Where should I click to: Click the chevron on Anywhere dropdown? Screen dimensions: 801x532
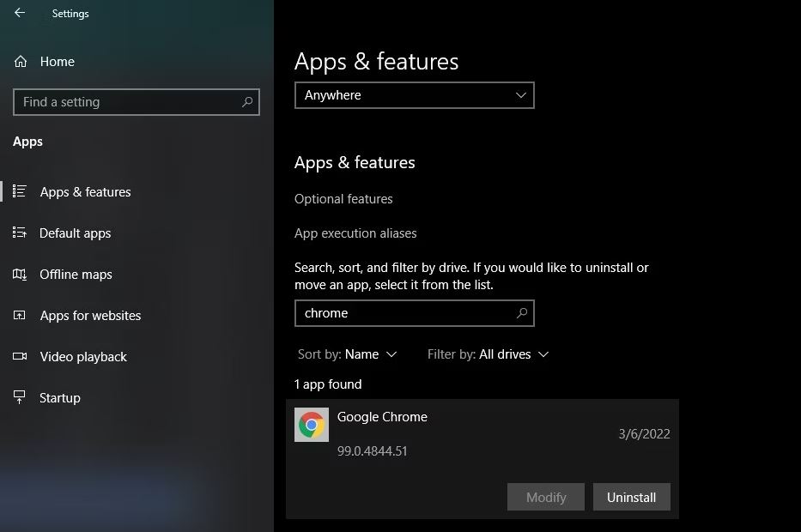point(521,95)
